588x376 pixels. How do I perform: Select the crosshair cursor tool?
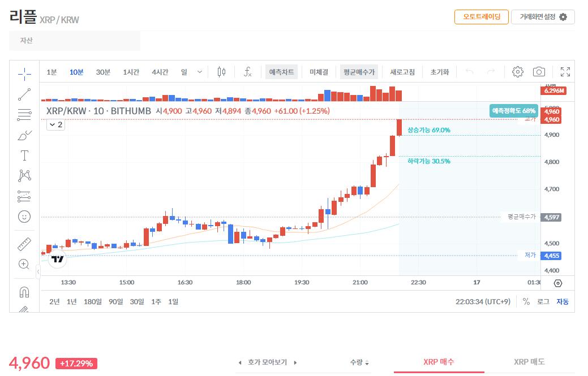[x=24, y=73]
